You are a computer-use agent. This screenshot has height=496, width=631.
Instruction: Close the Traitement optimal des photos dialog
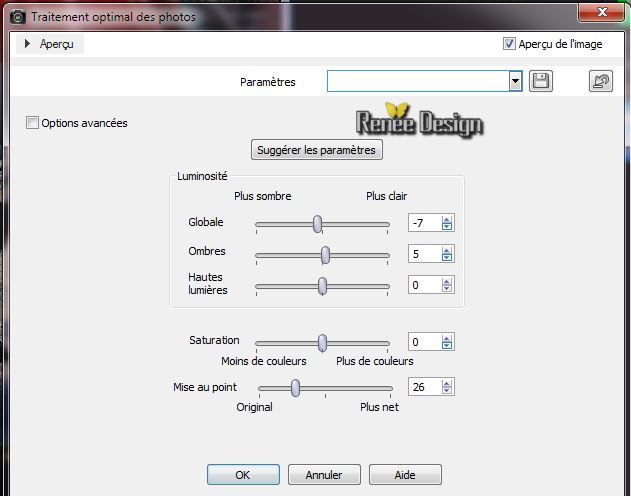[602, 12]
